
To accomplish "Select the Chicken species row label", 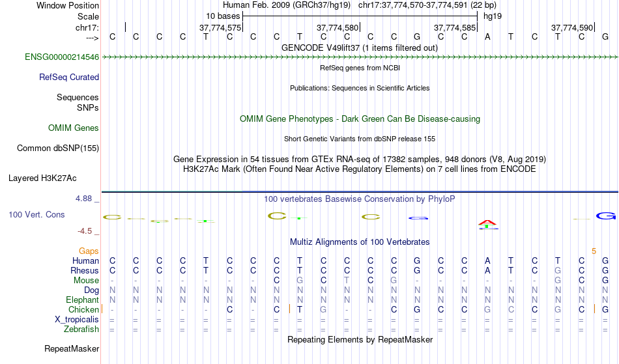I will (x=83, y=309).
